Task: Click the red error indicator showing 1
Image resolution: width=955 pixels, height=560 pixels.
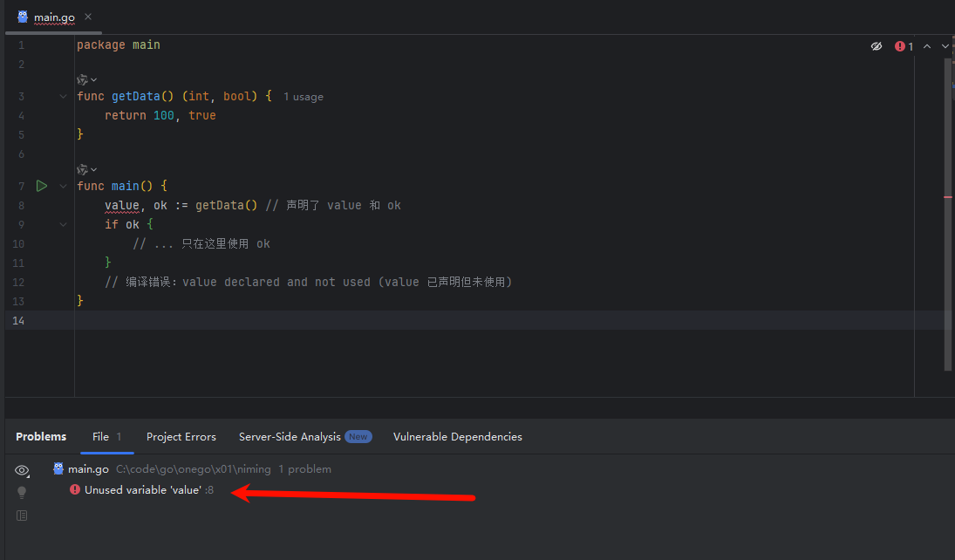Action: click(x=904, y=46)
